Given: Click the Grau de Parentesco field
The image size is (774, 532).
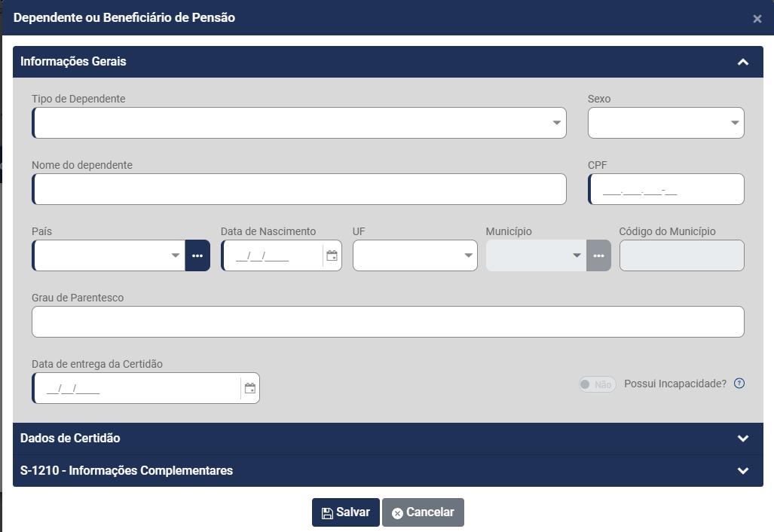Looking at the screenshot, I should pos(387,322).
